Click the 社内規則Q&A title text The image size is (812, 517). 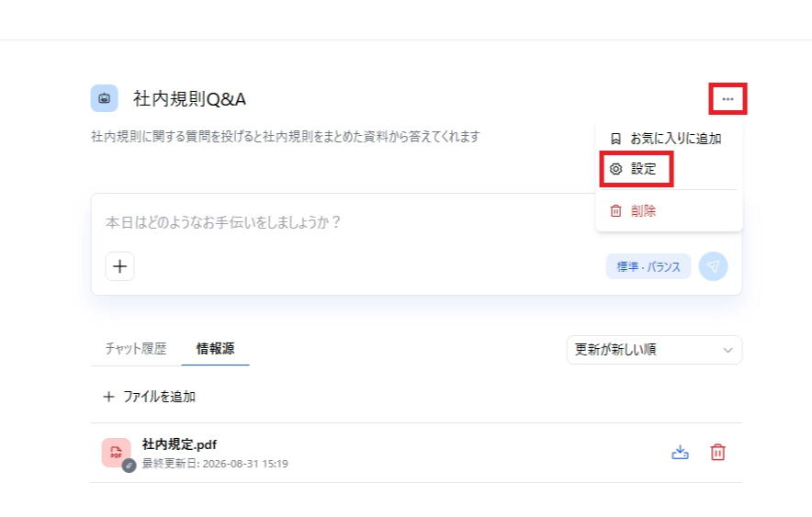point(189,98)
